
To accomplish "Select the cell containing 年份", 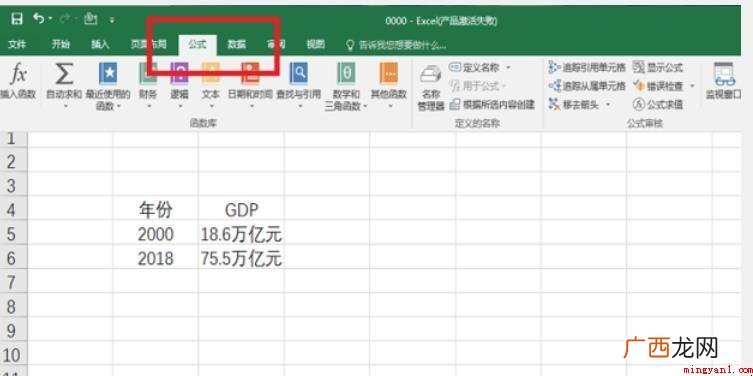I will pos(155,209).
